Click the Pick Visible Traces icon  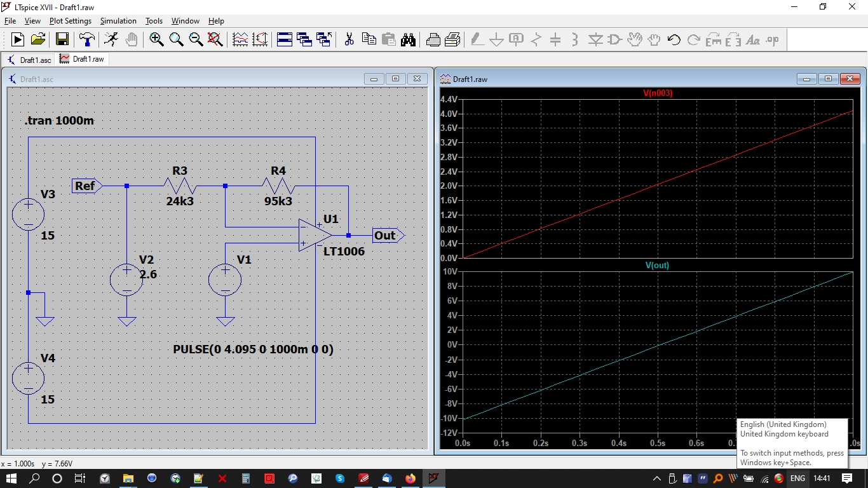pos(240,39)
